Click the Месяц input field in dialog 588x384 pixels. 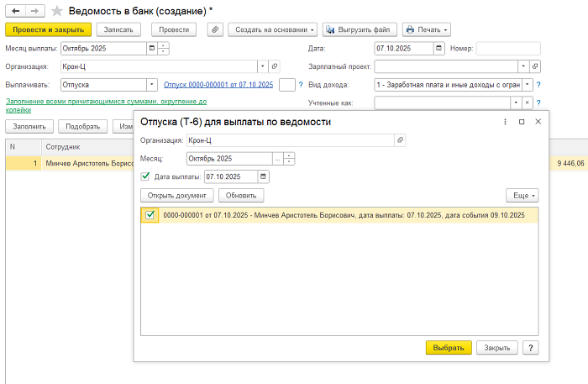(228, 159)
